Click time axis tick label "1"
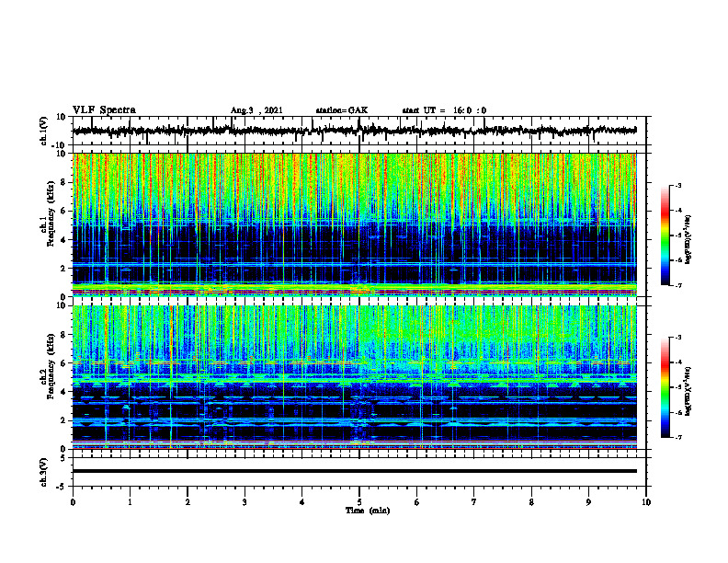The image size is (728, 563). click(130, 502)
